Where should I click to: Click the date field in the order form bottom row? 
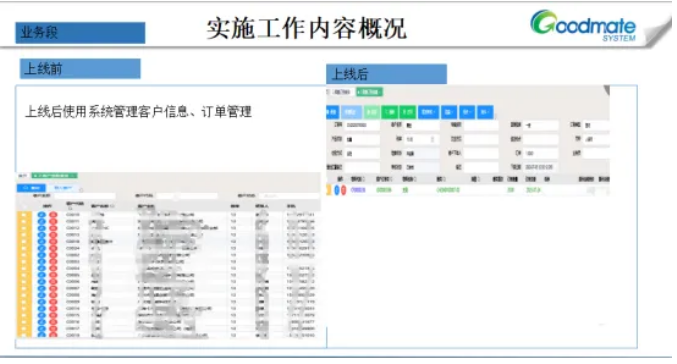click(x=540, y=167)
